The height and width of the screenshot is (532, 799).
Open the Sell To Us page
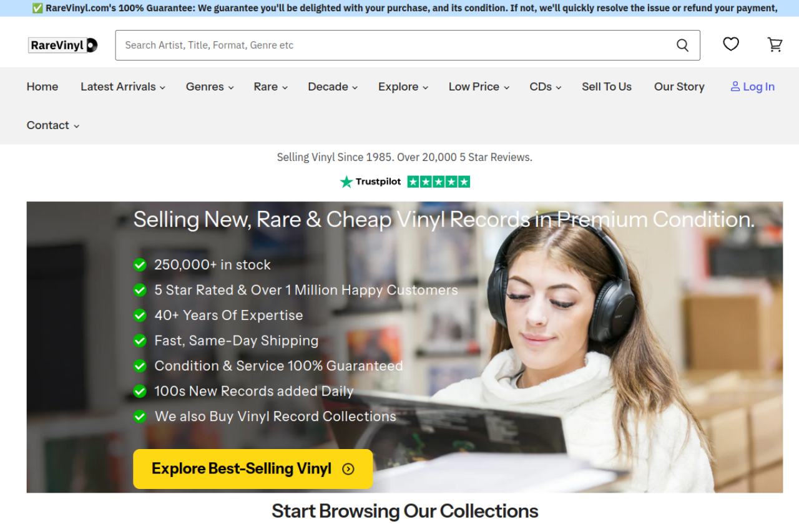[607, 87]
